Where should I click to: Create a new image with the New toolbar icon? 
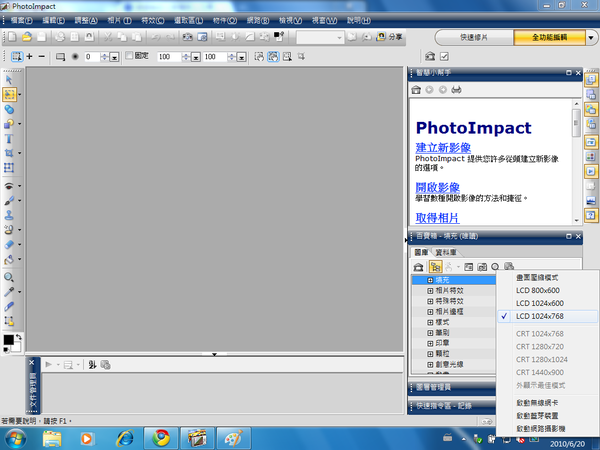tap(13, 37)
